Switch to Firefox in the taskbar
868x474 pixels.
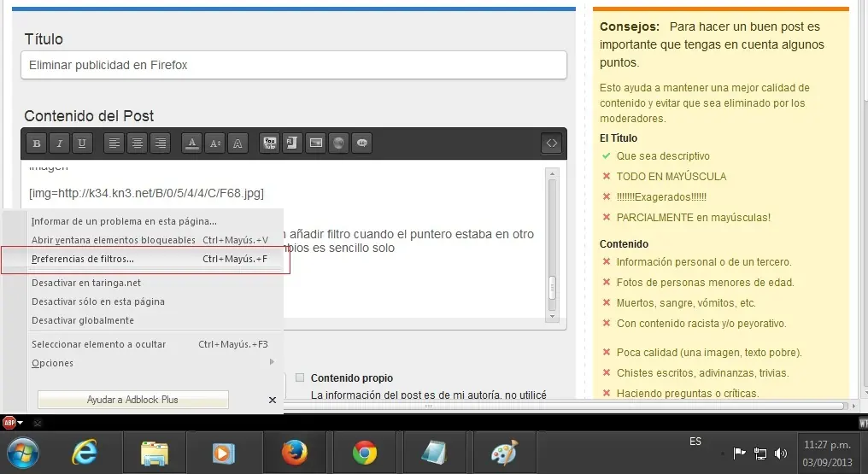[x=295, y=453]
